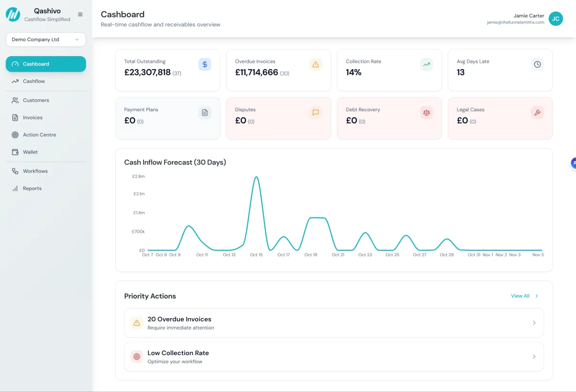Click the Workflows icon in sidebar
The height and width of the screenshot is (392, 576).
15,171
